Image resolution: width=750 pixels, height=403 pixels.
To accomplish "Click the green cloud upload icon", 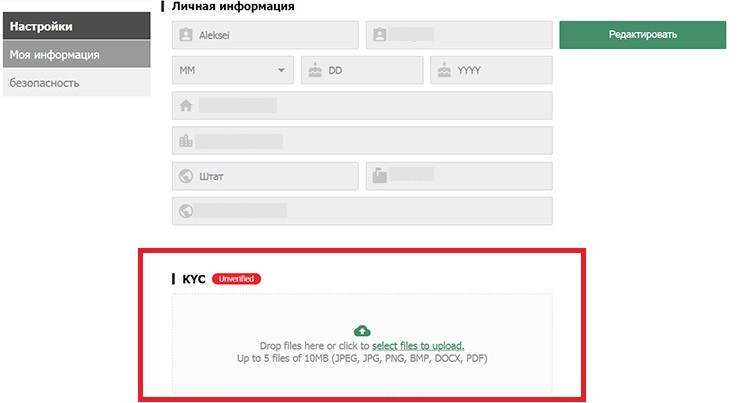I will (362, 330).
